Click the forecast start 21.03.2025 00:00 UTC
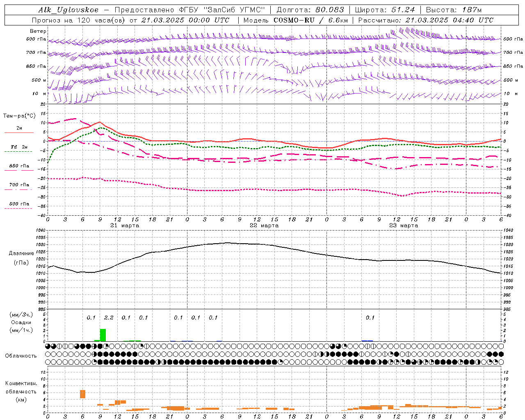Screen dimensions: 525x420 (185, 20)
